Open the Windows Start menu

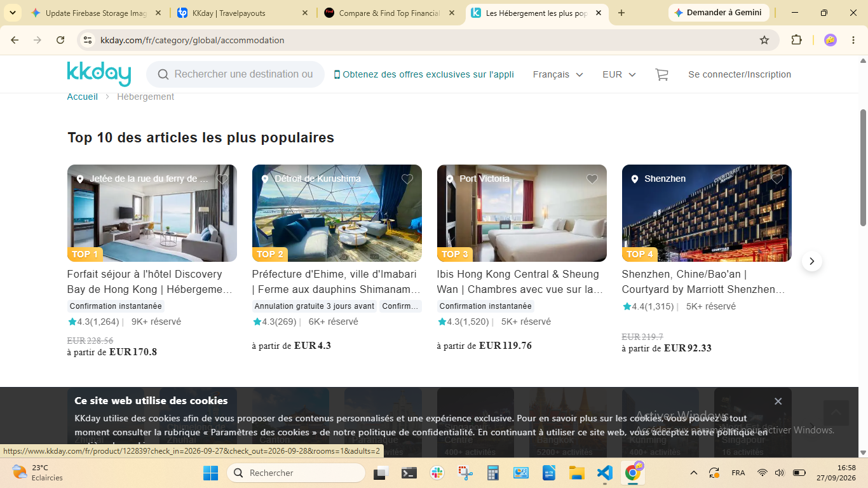210,473
